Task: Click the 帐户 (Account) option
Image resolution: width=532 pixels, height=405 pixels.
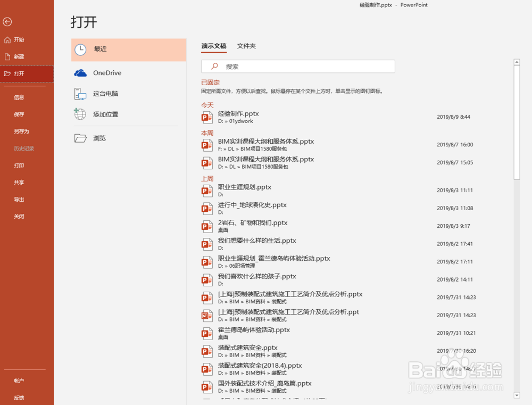Action: point(19,381)
